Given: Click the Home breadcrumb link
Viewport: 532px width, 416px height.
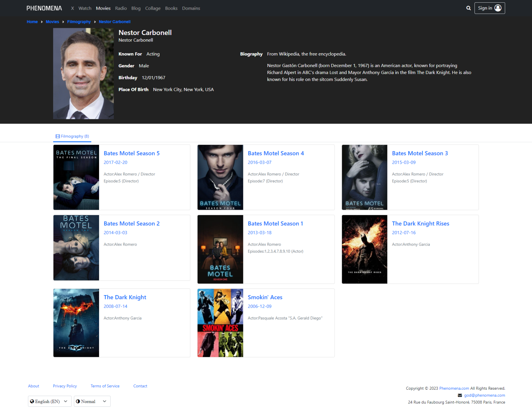Looking at the screenshot, I should [x=32, y=22].
